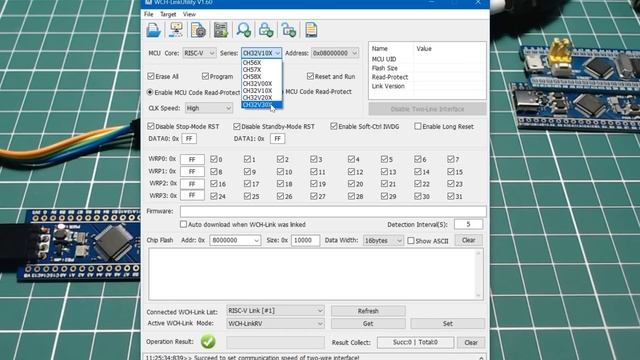Toggle Disable Standby-Mode RST checkbox
640x360 pixels.
tap(237, 126)
